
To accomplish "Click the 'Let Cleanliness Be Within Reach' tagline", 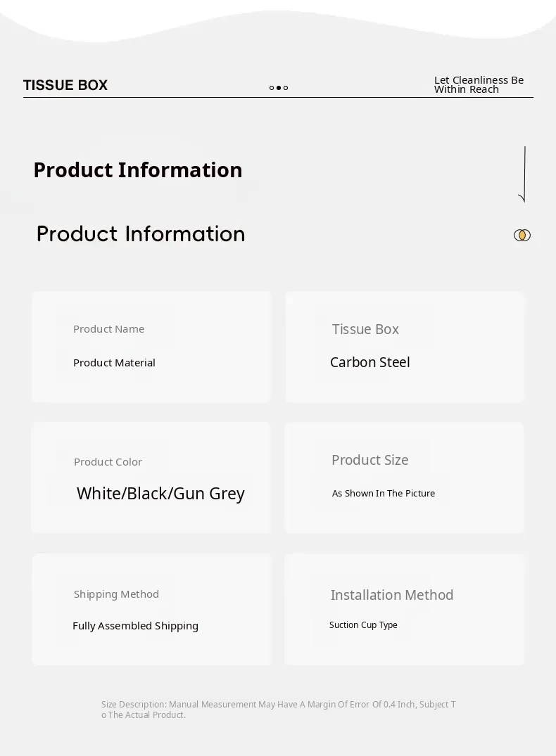I will pyautogui.click(x=479, y=84).
